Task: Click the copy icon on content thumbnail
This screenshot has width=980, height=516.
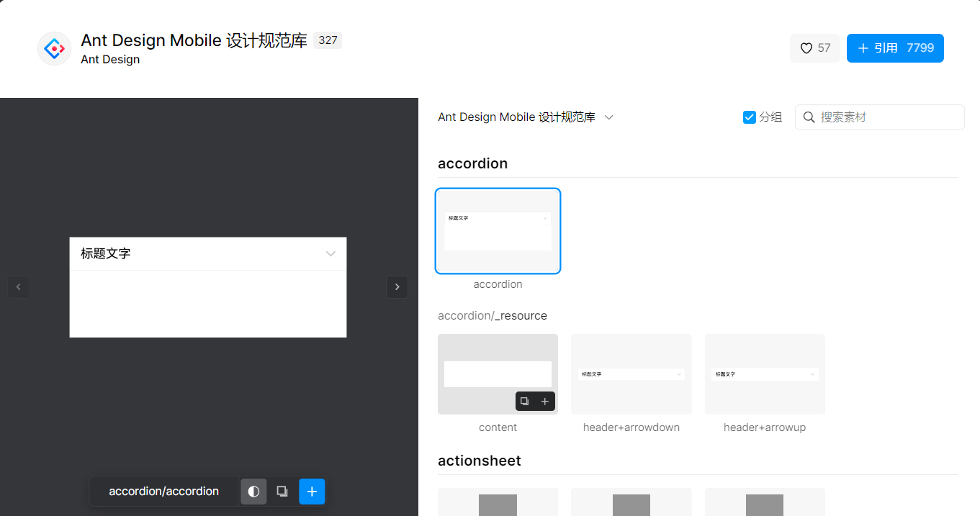Action: pos(525,402)
